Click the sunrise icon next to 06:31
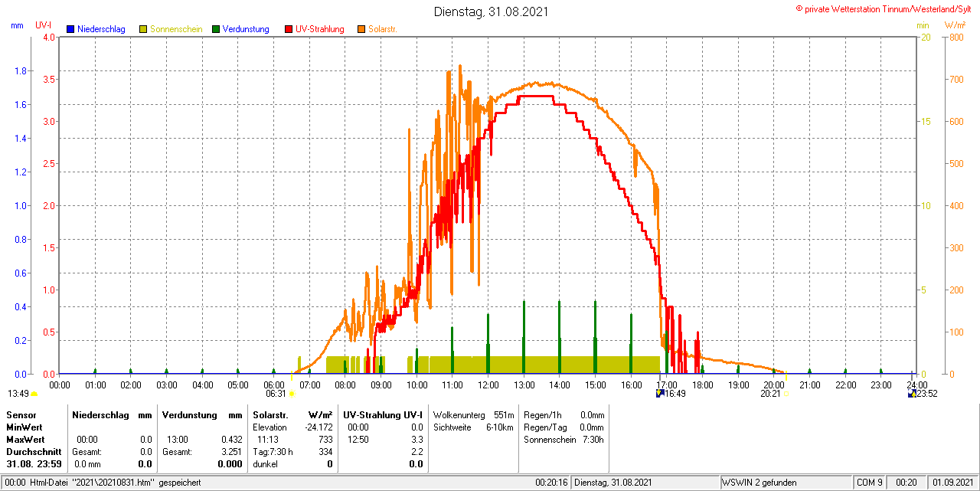This screenshot has width=980, height=491. click(x=291, y=394)
